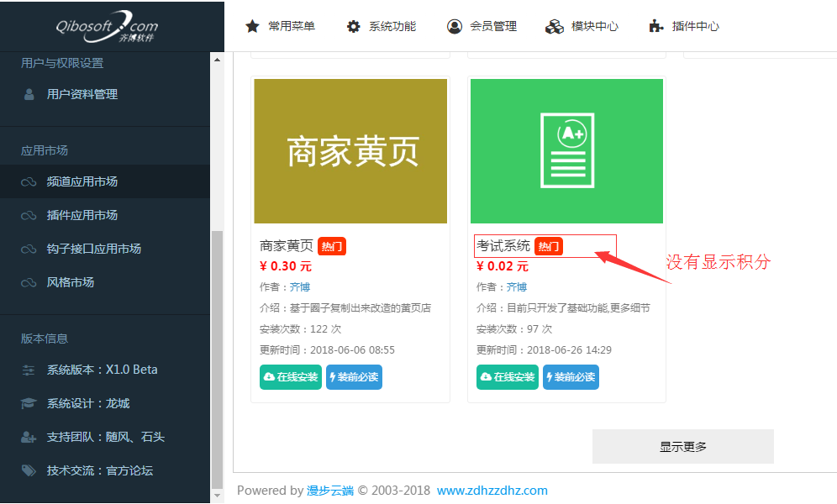The width and height of the screenshot is (837, 504).
Task: Click the puzzle piece icon beside 插件中心
Action: click(x=656, y=26)
